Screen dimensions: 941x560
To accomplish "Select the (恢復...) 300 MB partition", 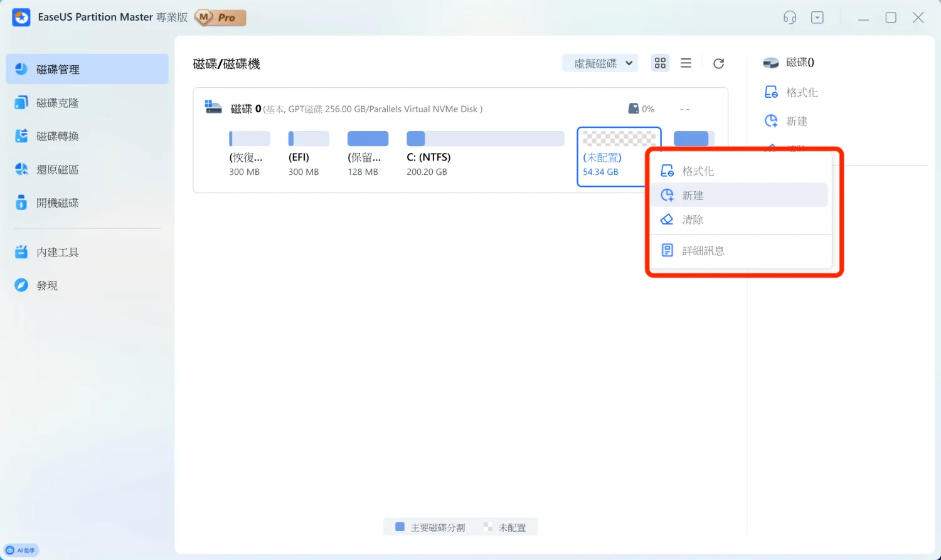I will click(250, 154).
